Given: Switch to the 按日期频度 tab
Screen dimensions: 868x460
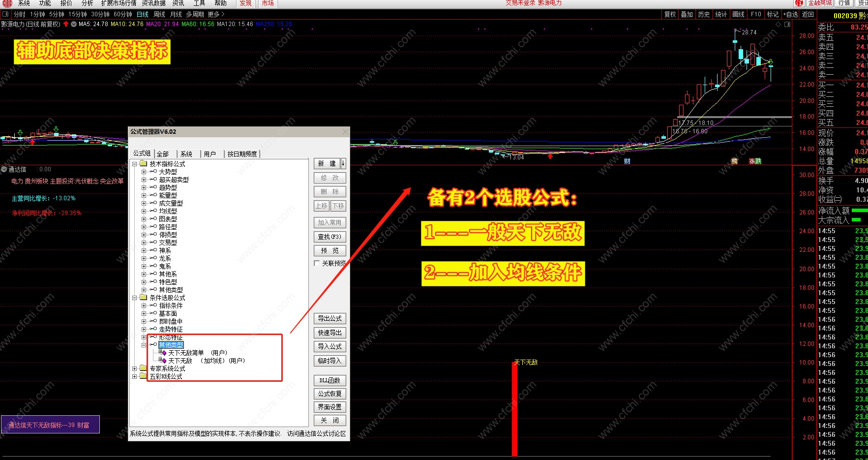Looking at the screenshot, I should (242, 154).
